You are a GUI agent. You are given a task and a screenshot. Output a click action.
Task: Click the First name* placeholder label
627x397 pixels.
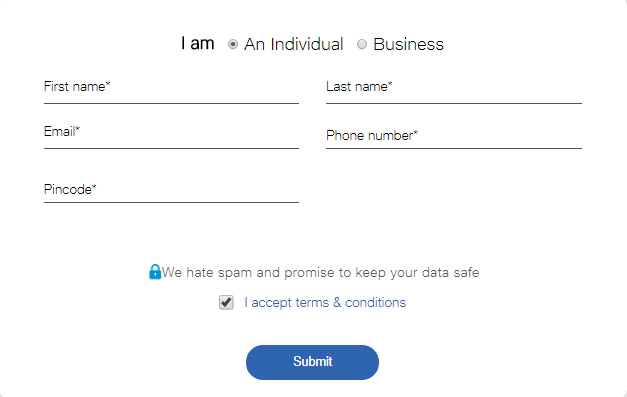click(x=77, y=86)
